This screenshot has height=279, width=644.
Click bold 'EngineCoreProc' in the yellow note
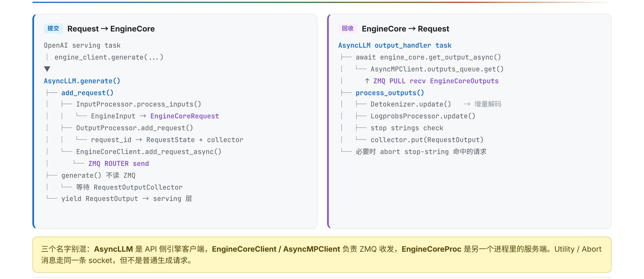(x=431, y=249)
